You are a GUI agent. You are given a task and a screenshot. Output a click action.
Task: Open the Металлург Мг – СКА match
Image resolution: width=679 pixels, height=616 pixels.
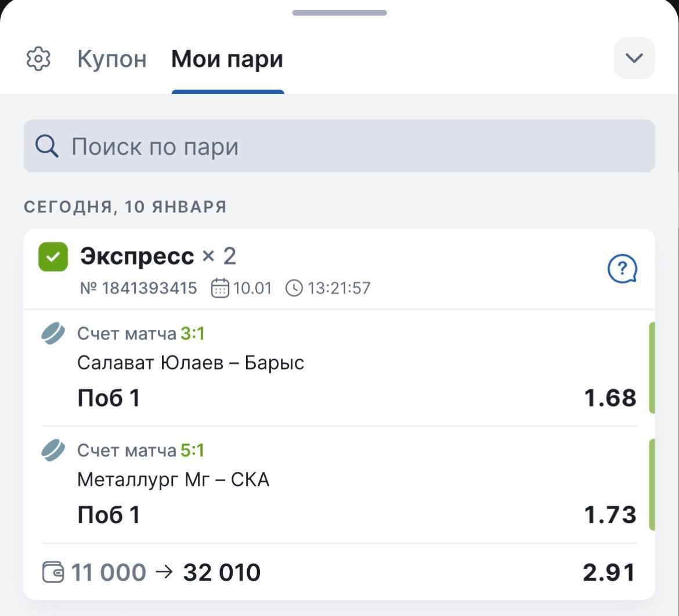(174, 480)
